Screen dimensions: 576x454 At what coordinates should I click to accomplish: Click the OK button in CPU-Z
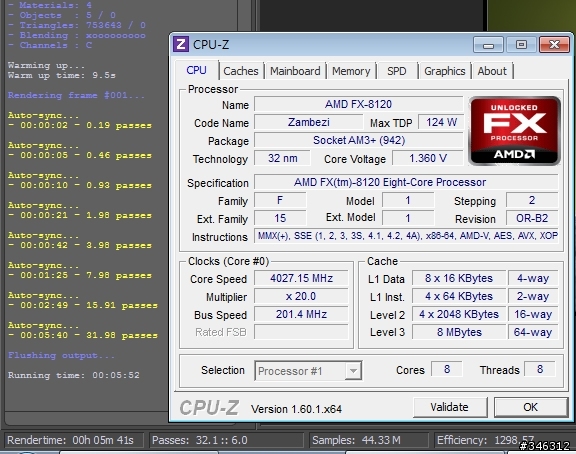pyautogui.click(x=530, y=407)
